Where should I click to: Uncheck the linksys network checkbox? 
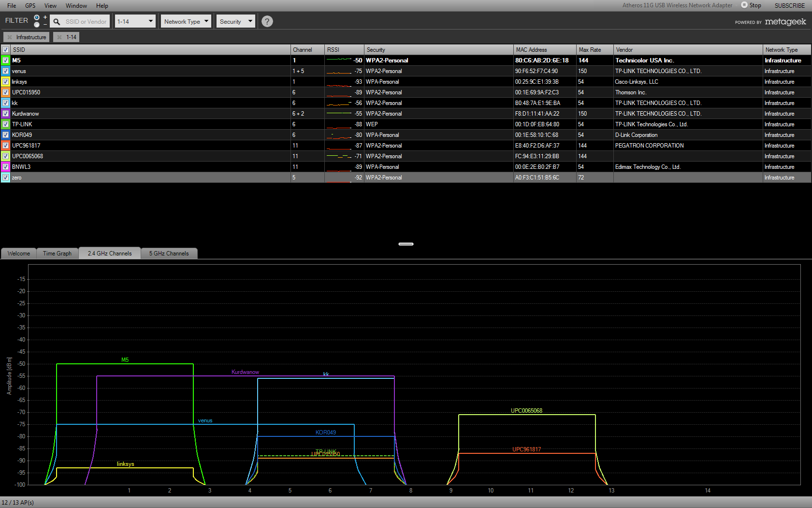[5, 82]
